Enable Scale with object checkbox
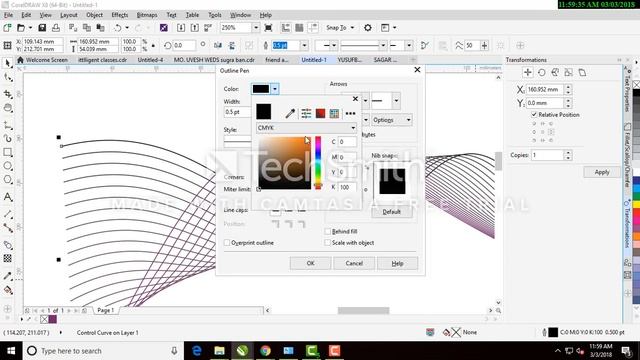 click(x=327, y=242)
